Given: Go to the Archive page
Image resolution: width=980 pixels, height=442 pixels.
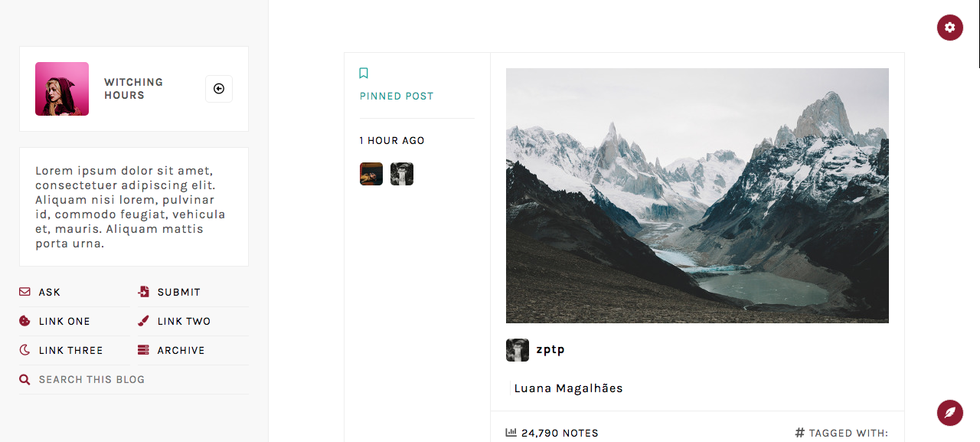Looking at the screenshot, I should [181, 350].
